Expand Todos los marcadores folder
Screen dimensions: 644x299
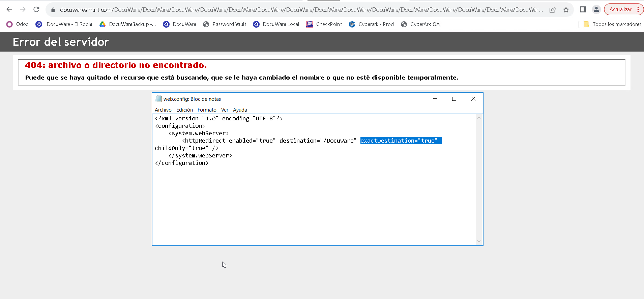(612, 24)
